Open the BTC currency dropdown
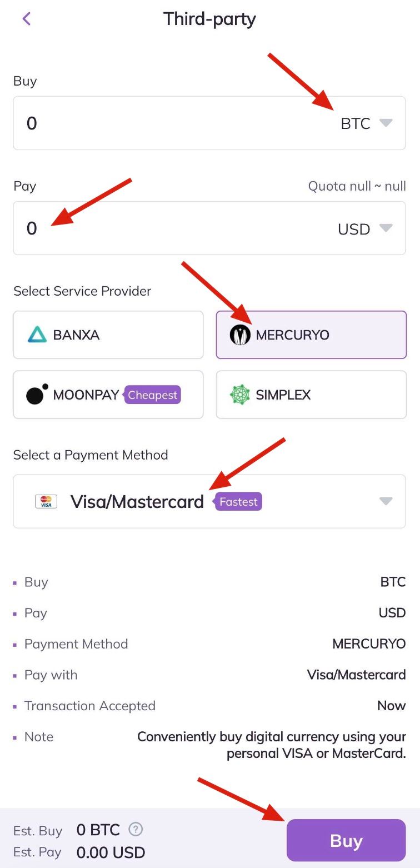This screenshot has width=420, height=868. 367,123
